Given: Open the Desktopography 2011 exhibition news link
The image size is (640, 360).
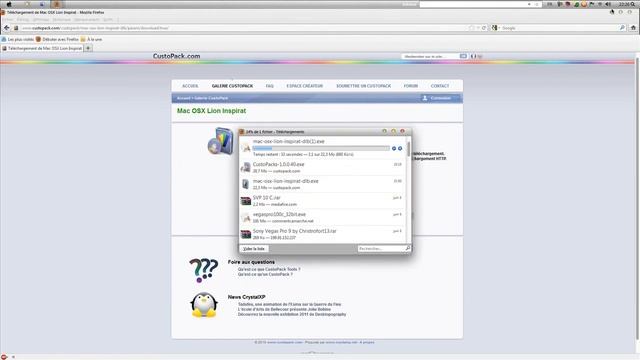Looking at the screenshot, I should [x=292, y=314].
